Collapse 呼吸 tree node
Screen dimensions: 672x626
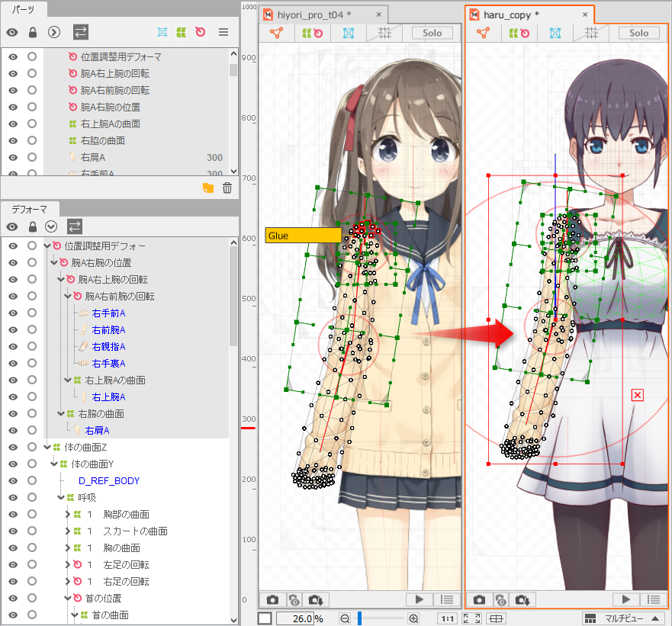point(61,497)
